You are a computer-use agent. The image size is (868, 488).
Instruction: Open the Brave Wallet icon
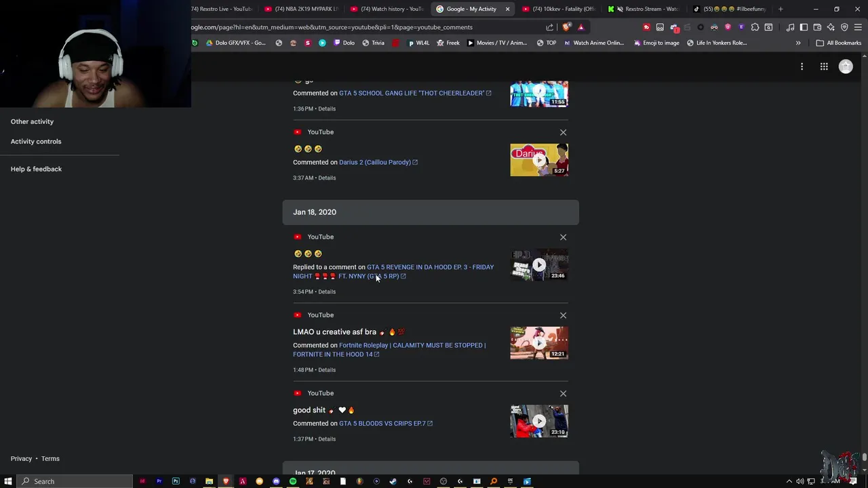817,27
